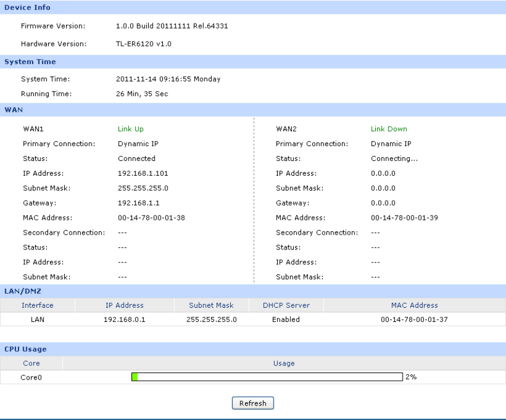506x420 pixels.
Task: Click the WAN2 MAC address 00-14-78-00-01-39
Action: (x=404, y=218)
